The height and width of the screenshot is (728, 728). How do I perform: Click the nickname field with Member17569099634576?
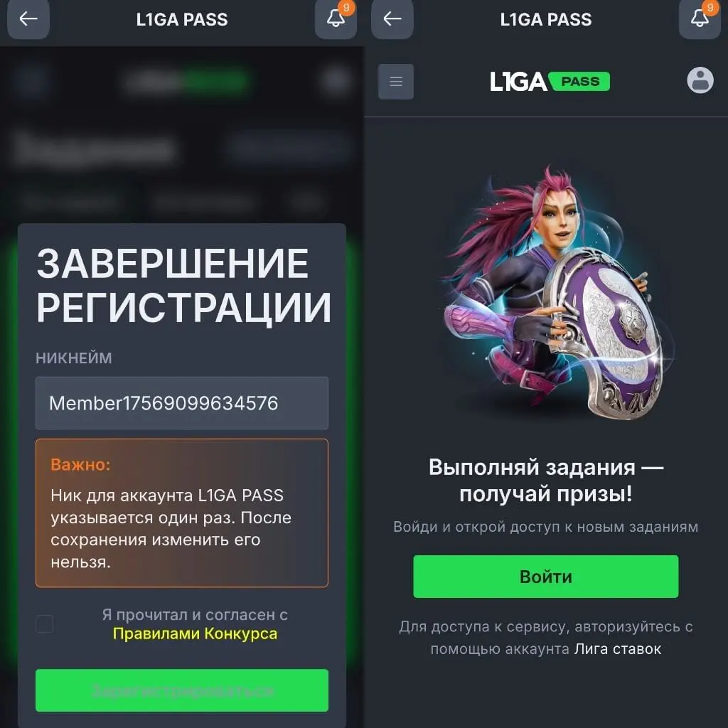(x=182, y=403)
